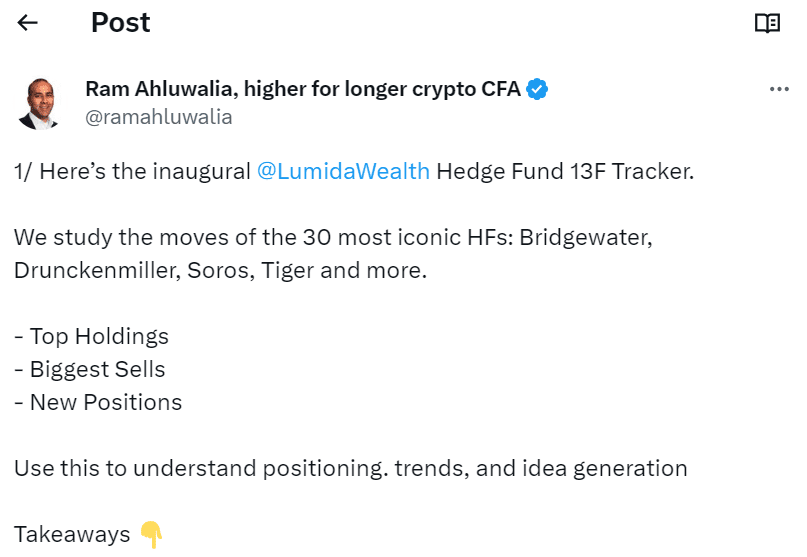
Task: Click the Post page heading
Action: [x=120, y=23]
